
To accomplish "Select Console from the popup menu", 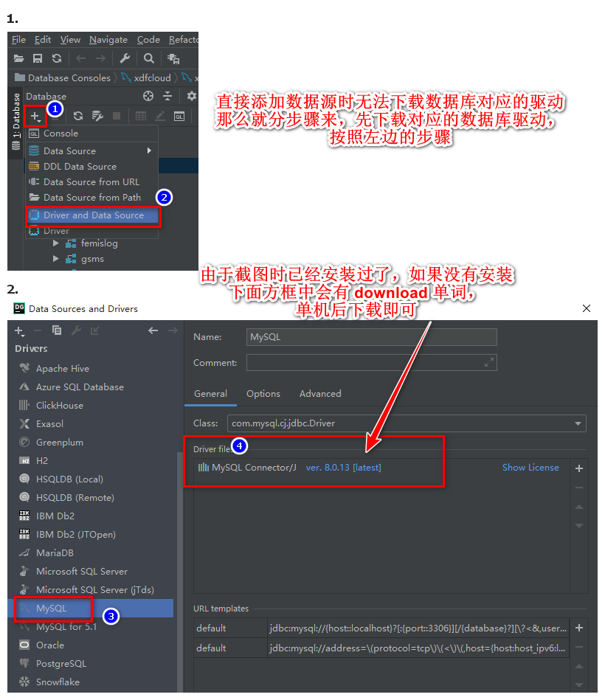I will coord(92,134).
